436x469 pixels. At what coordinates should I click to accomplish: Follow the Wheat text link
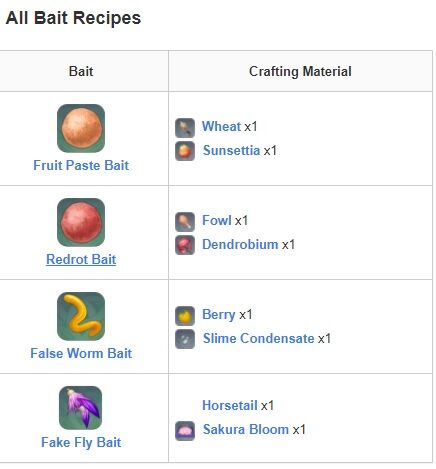221,126
